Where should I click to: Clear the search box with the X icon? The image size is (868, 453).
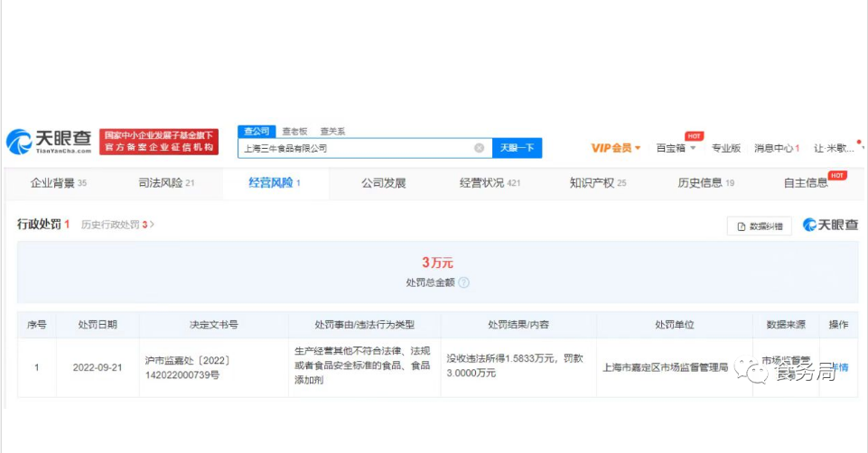coord(480,148)
